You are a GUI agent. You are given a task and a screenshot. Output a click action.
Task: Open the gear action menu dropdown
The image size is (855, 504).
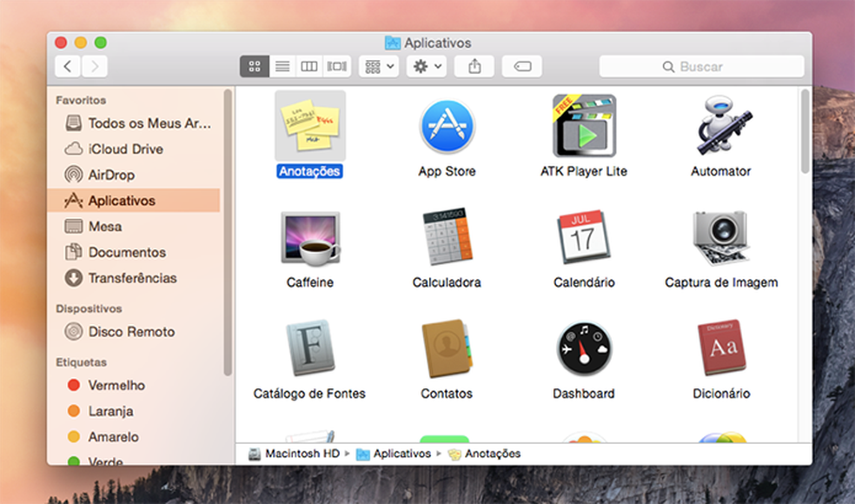427,67
